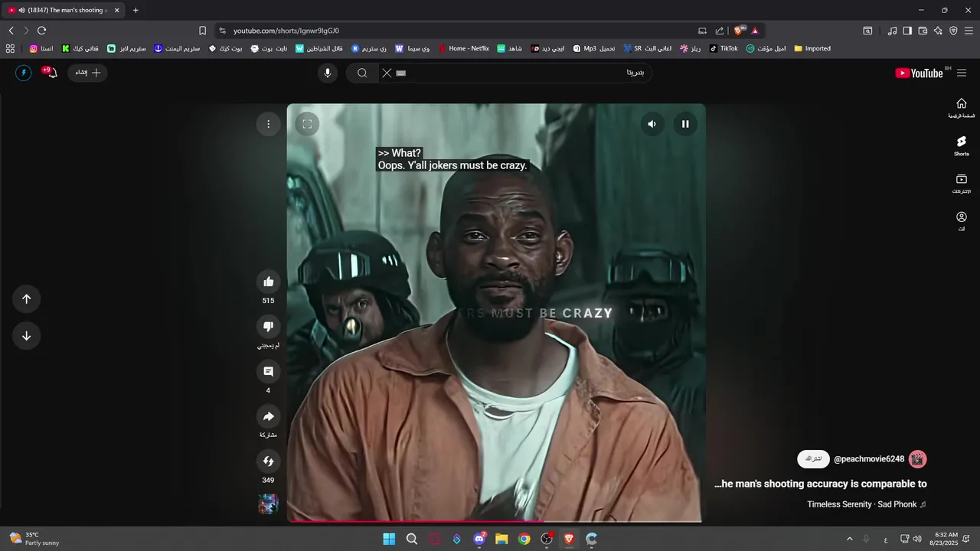This screenshot has height=551, width=980.
Task: Open the apps grid in bookmarks bar
Action: 10,48
